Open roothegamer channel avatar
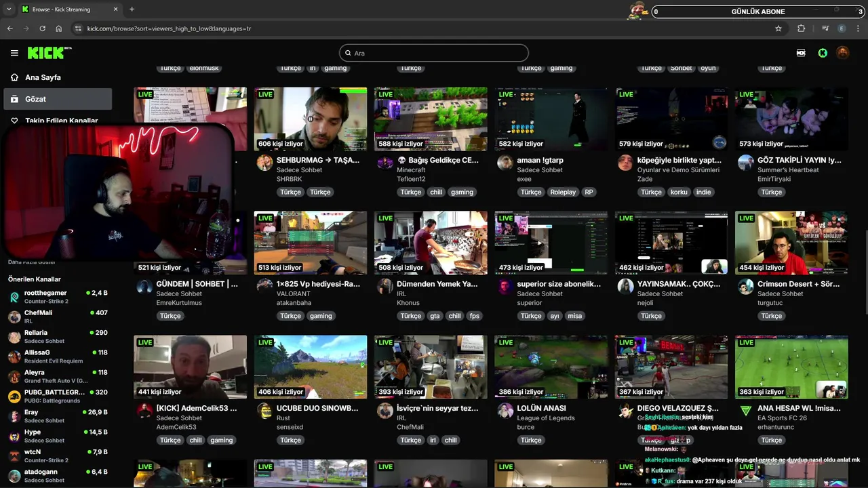Screen dimensions: 868x488 14,297
